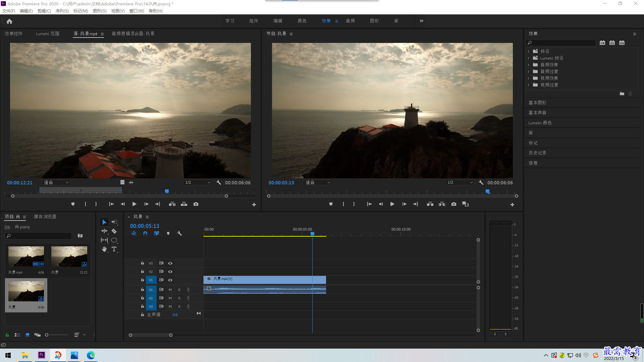Image resolution: width=644 pixels, height=362 pixels.
Task: Toggle Linked Selection in timeline
Action: tap(157, 233)
